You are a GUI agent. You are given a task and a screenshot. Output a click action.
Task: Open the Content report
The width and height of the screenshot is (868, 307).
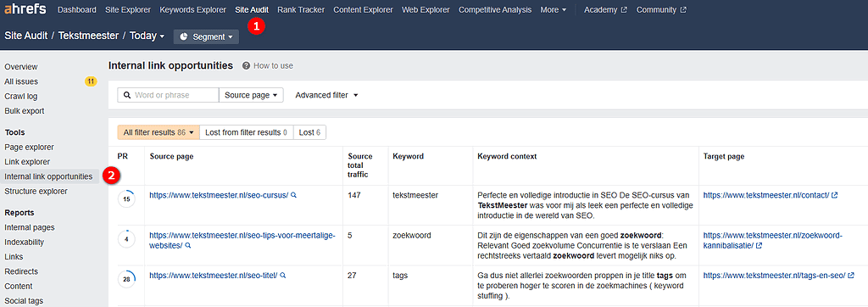pyautogui.click(x=19, y=286)
